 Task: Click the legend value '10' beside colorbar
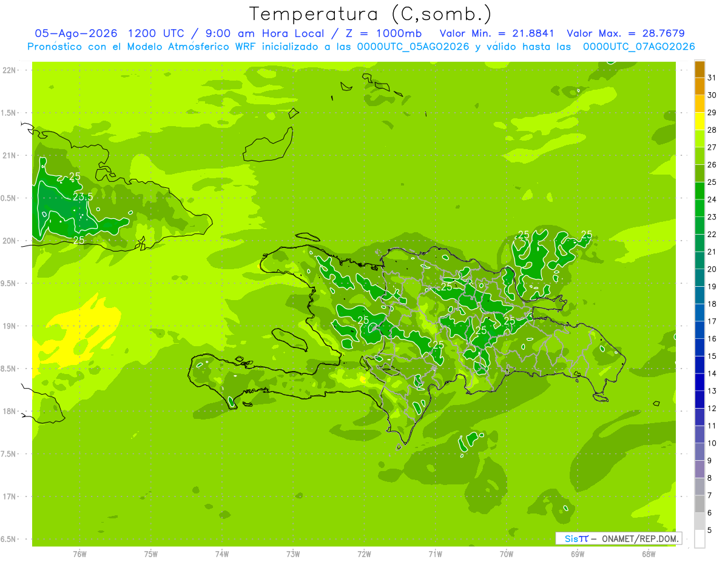coord(712,443)
